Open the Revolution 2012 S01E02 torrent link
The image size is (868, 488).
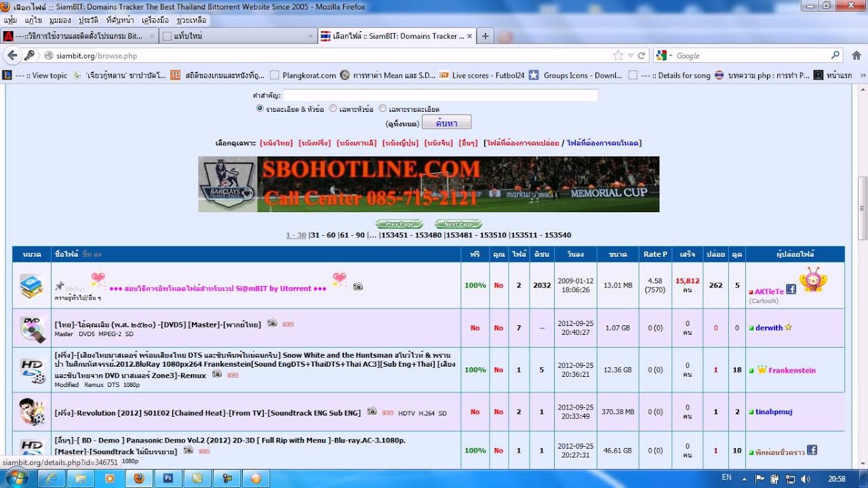click(208, 412)
